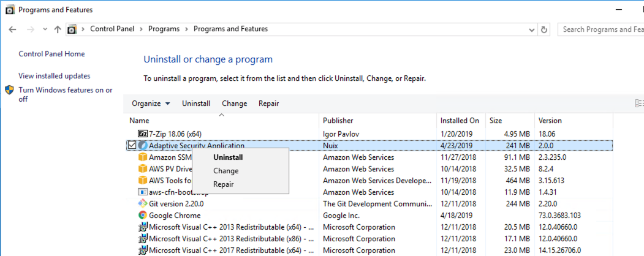
Task: Click Amazon Web Services Developer publisher cell
Action: click(378, 181)
